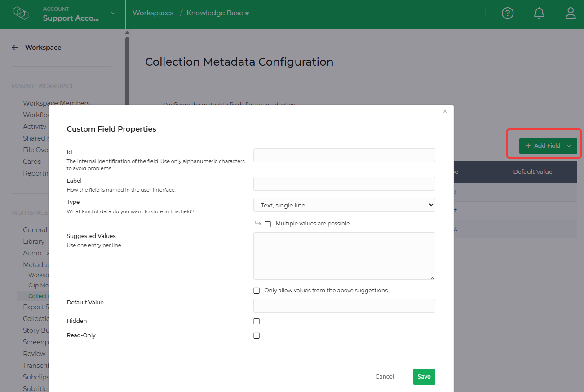Click the app logo icon
The image size is (584, 392).
[21, 13]
